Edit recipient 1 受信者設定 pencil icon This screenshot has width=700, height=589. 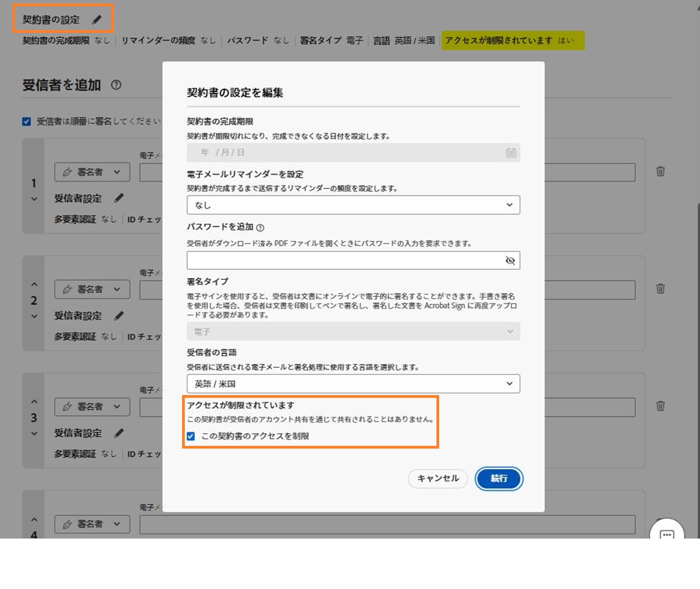click(119, 198)
